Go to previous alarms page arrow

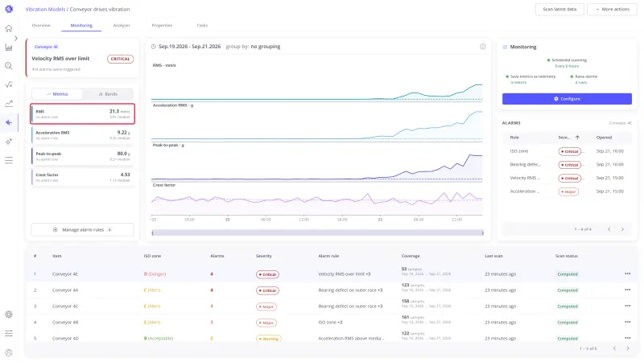[609, 229]
